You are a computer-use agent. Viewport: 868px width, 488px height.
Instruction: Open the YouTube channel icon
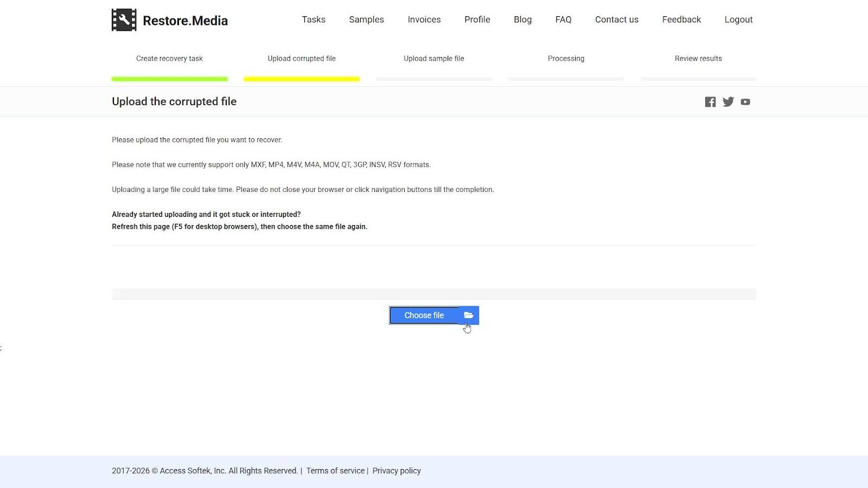click(x=745, y=101)
